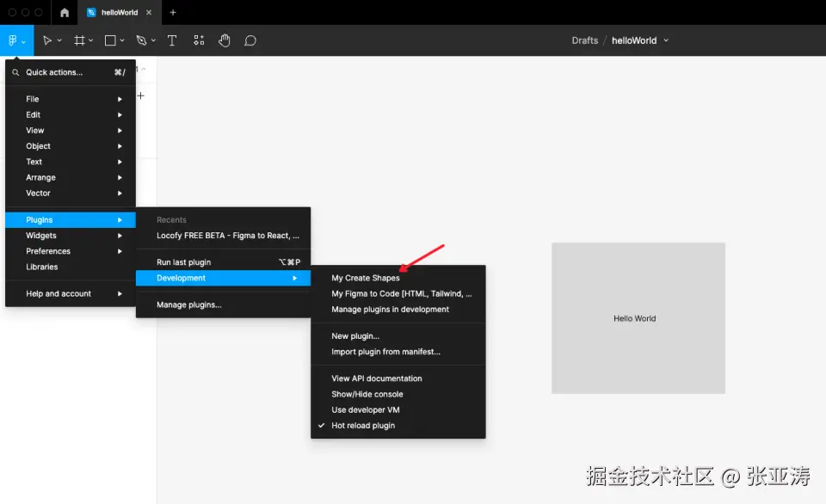
Task: Click the Quick actions search icon
Action: [x=15, y=72]
